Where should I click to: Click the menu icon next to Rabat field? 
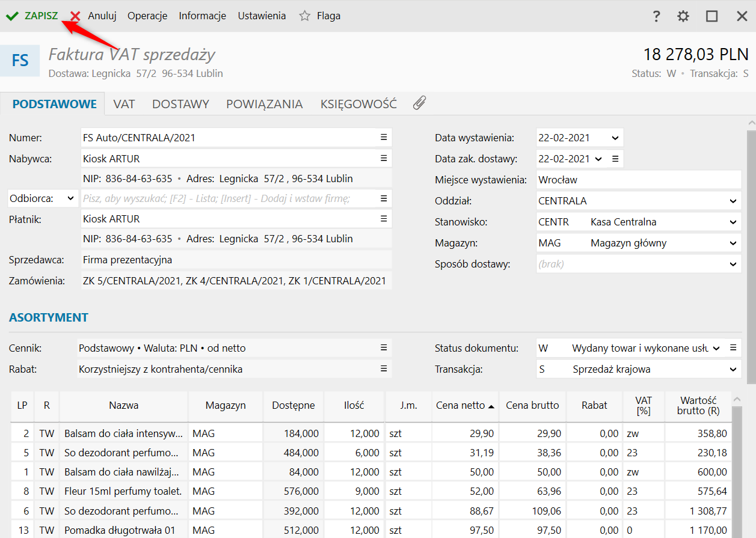[x=384, y=369]
